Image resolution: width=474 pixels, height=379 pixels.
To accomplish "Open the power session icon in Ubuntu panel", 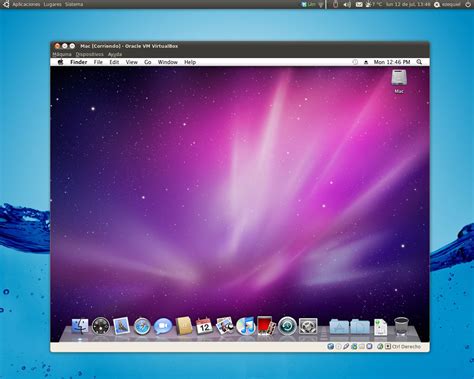I will (468, 4).
